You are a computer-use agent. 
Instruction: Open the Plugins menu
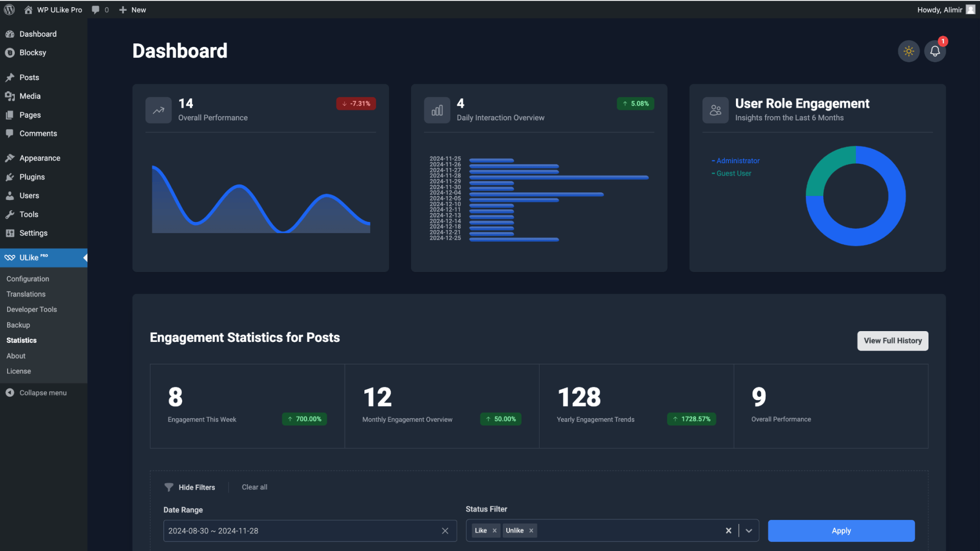tap(32, 177)
